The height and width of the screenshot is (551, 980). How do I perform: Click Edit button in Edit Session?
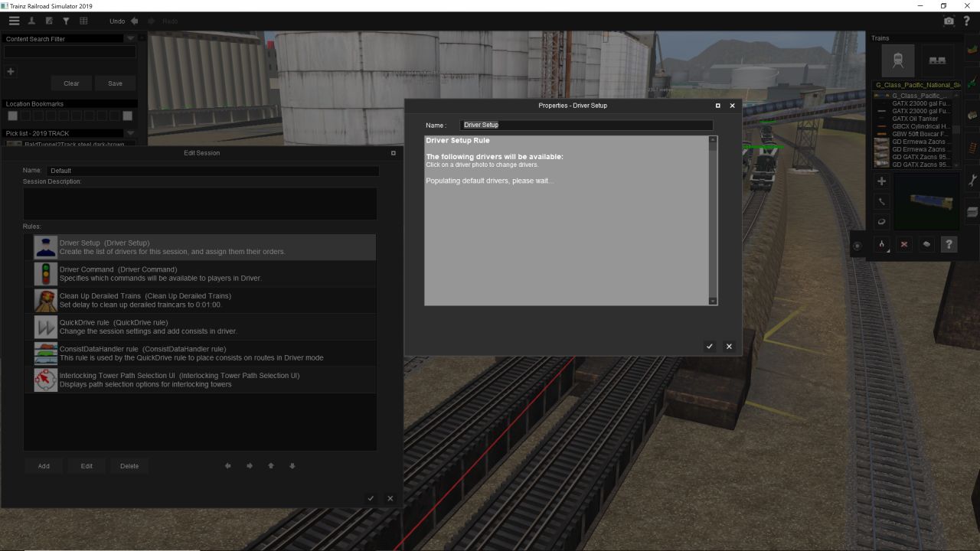[x=87, y=466]
